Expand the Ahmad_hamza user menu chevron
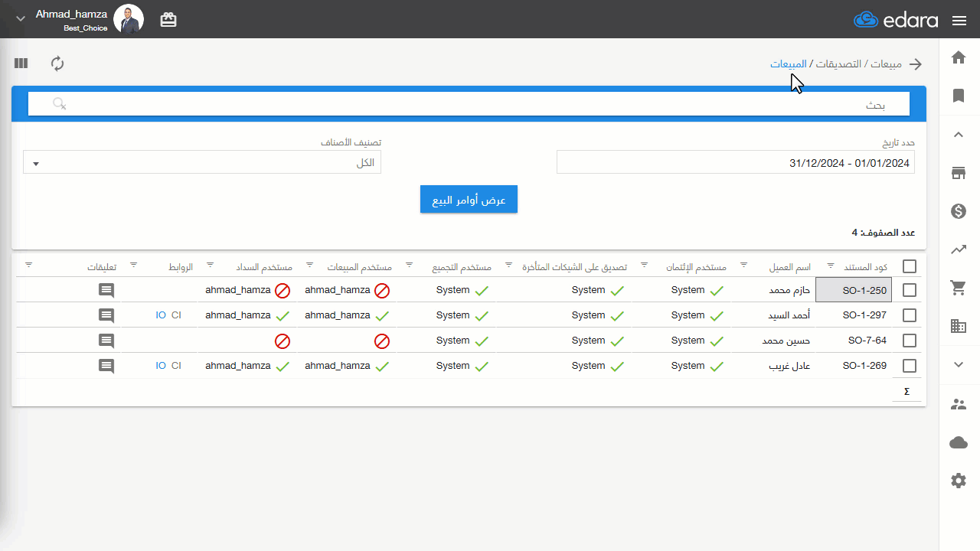Viewport: 980px width, 551px height. (x=21, y=18)
